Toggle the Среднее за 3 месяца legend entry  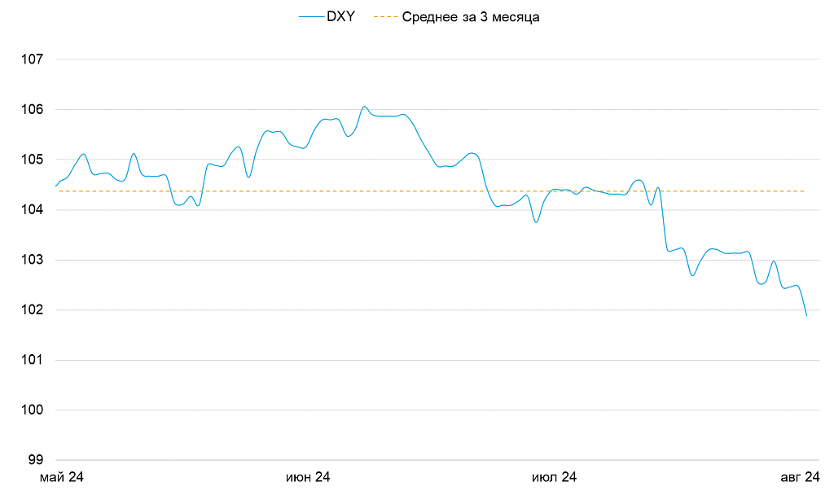tap(470, 16)
